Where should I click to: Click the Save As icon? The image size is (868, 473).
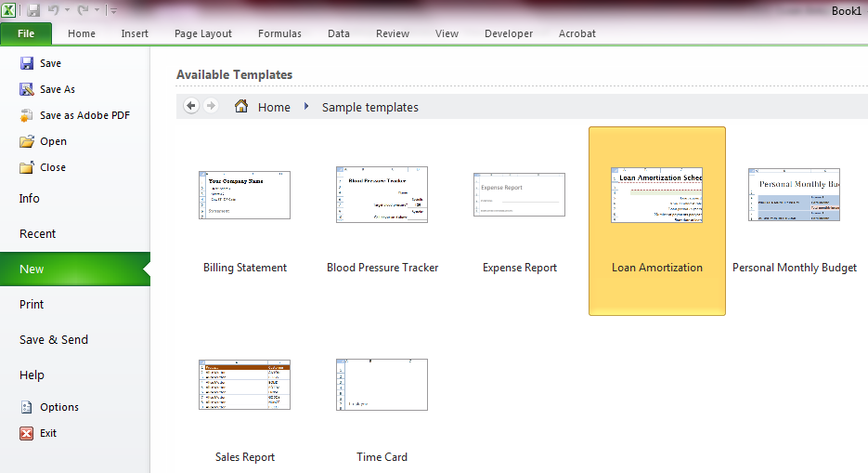[x=27, y=89]
